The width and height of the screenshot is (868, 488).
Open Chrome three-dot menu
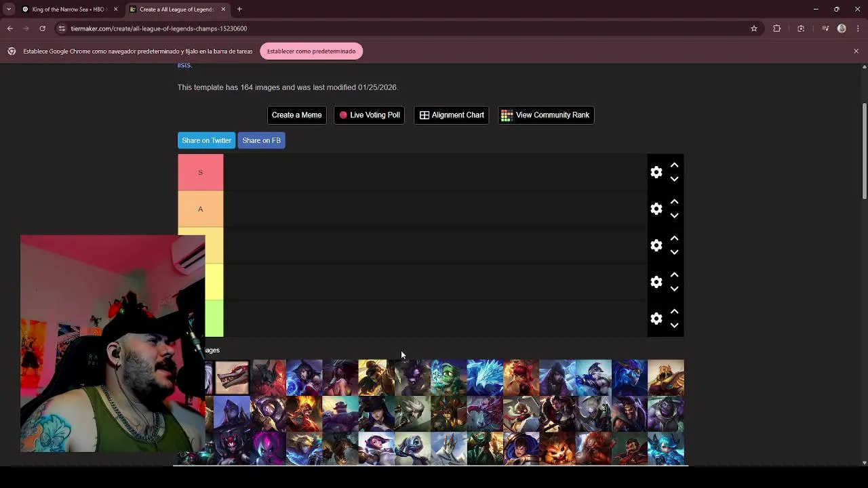pyautogui.click(x=858, y=28)
